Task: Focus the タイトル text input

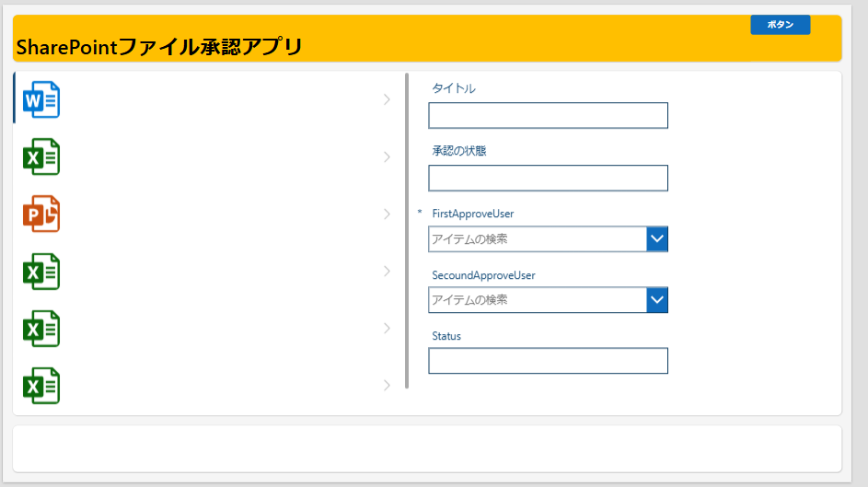Action: (x=548, y=116)
